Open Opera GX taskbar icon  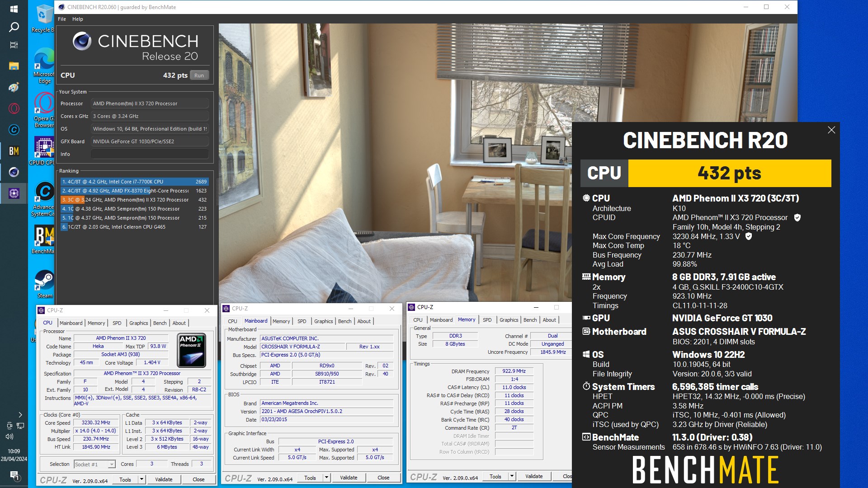(x=14, y=108)
